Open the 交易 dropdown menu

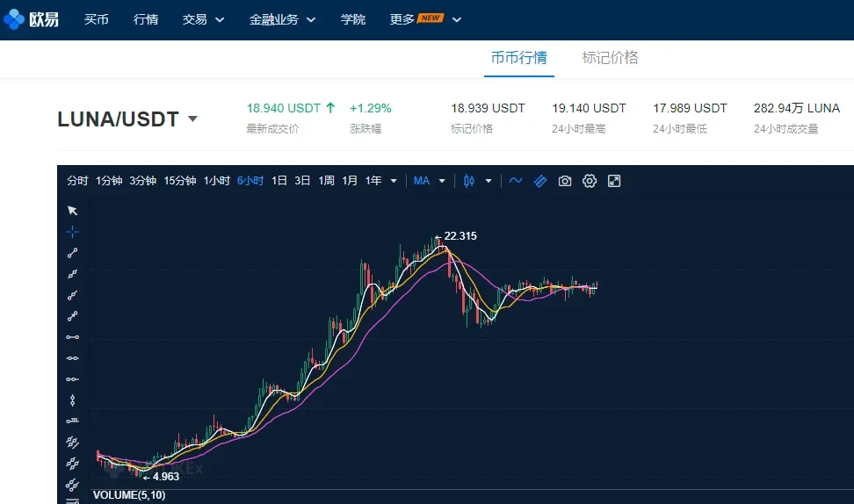(x=203, y=19)
